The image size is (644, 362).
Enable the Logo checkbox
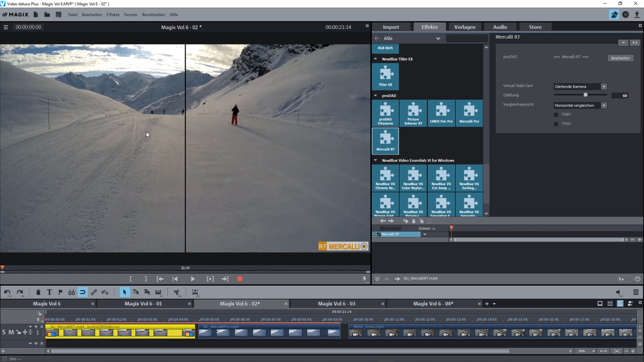556,114
